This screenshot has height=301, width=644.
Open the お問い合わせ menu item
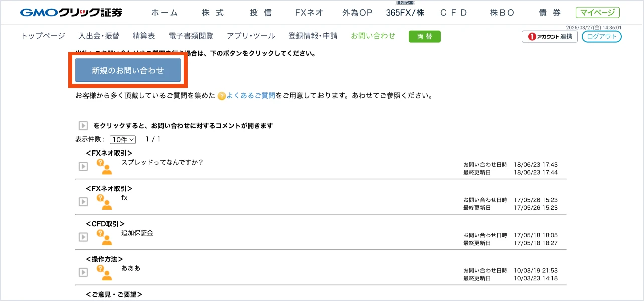[x=373, y=36]
